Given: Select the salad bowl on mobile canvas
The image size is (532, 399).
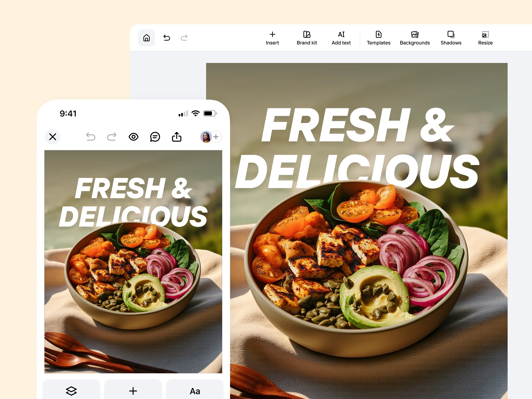Looking at the screenshot, I should click(x=132, y=275).
